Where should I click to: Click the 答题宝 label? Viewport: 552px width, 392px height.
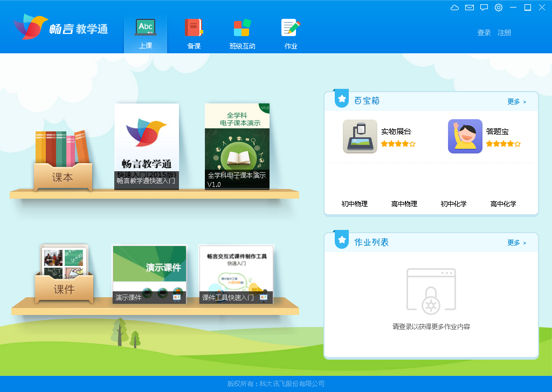[497, 131]
